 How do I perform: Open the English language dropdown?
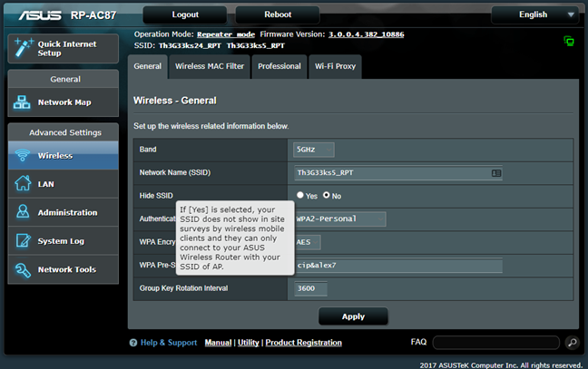point(537,15)
